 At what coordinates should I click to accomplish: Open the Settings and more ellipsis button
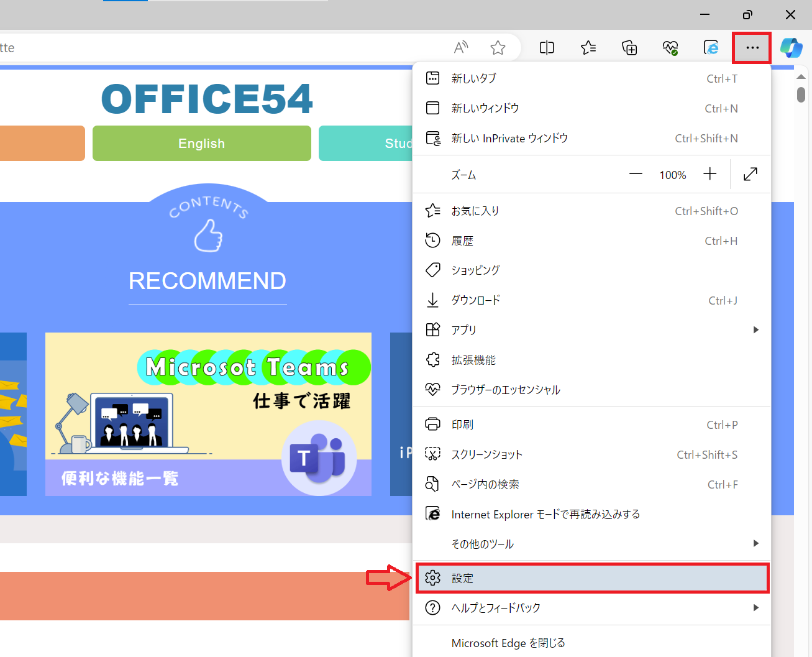pos(752,48)
